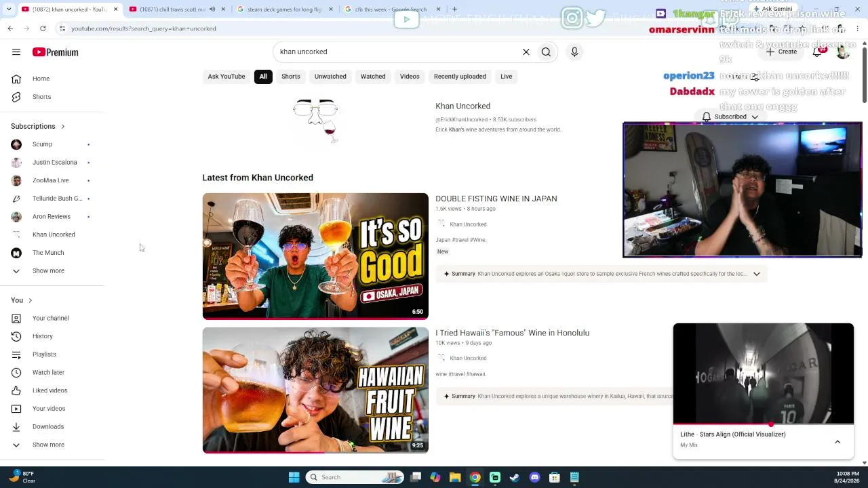This screenshot has width=868, height=488.
Task: Open Aron Reviews subscription channel
Action: (52, 216)
